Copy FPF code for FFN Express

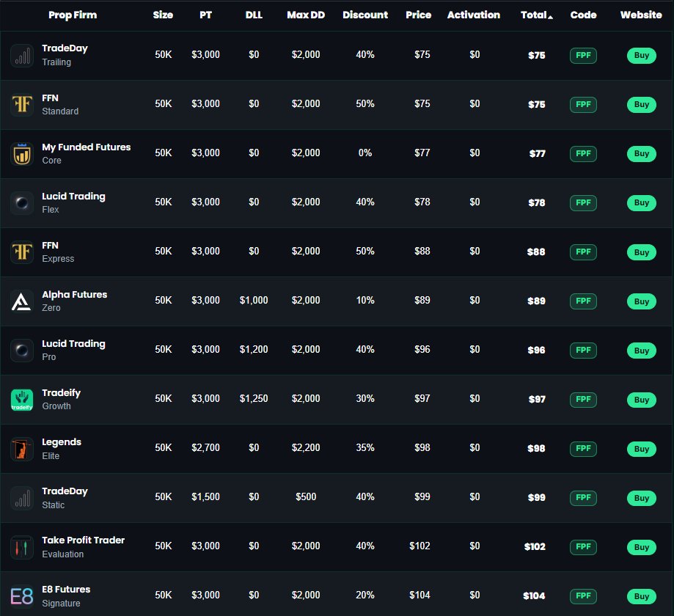click(x=583, y=252)
